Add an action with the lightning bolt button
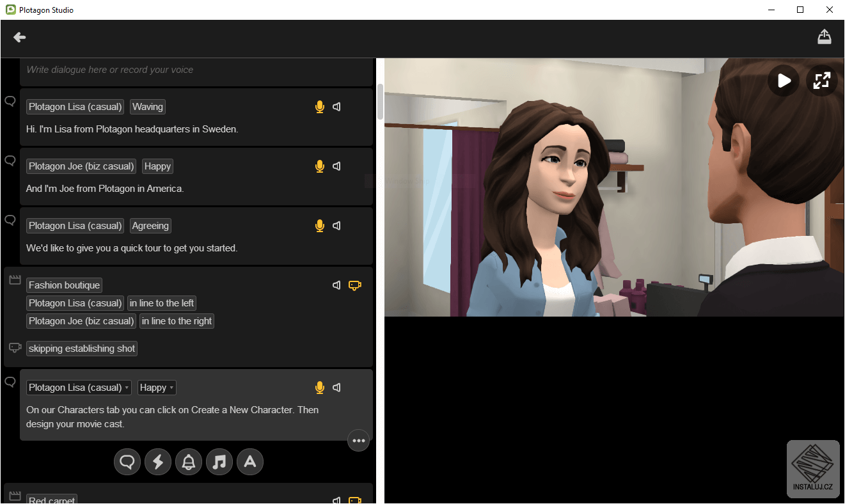This screenshot has width=845, height=504. click(x=158, y=462)
